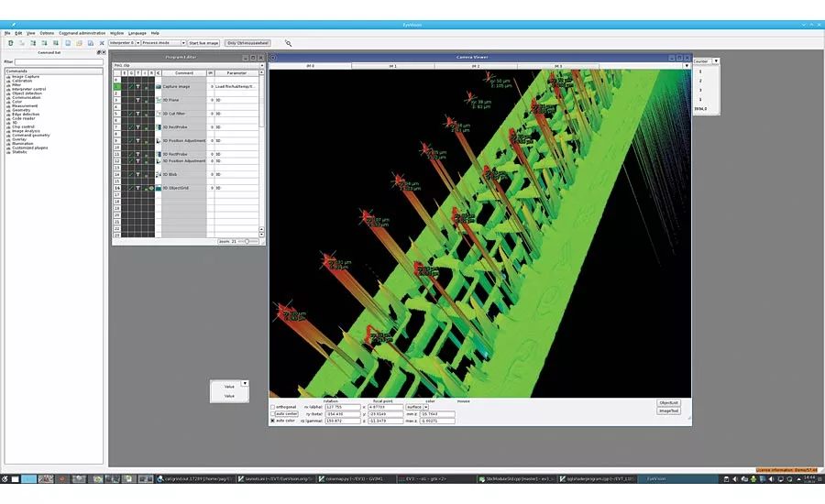Image resolution: width=825 pixels, height=504 pixels.
Task: Click the yellow open-folder toolbar icon
Action: pos(79,43)
